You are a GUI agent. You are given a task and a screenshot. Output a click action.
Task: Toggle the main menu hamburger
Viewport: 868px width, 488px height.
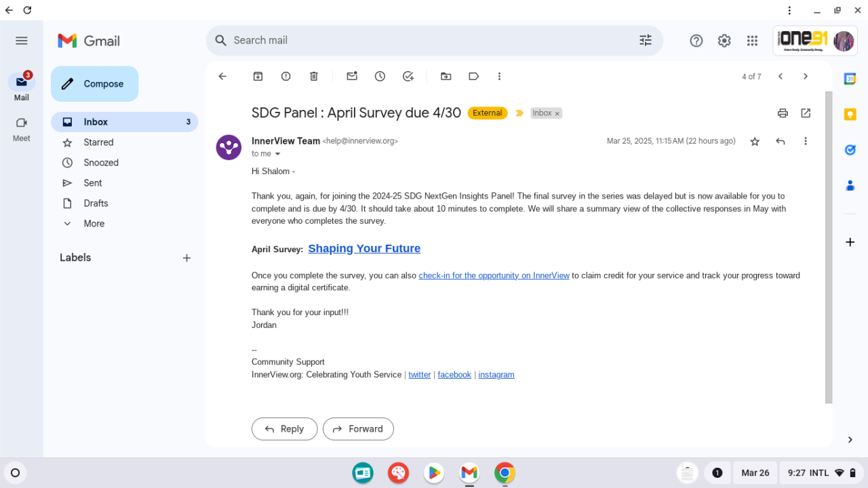[x=22, y=41]
